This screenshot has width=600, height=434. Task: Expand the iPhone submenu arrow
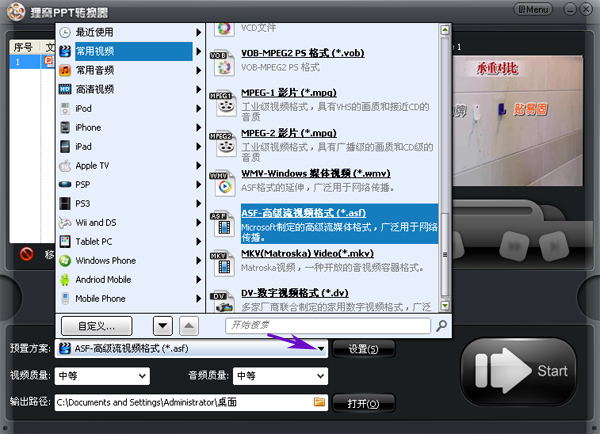pyautogui.click(x=199, y=127)
